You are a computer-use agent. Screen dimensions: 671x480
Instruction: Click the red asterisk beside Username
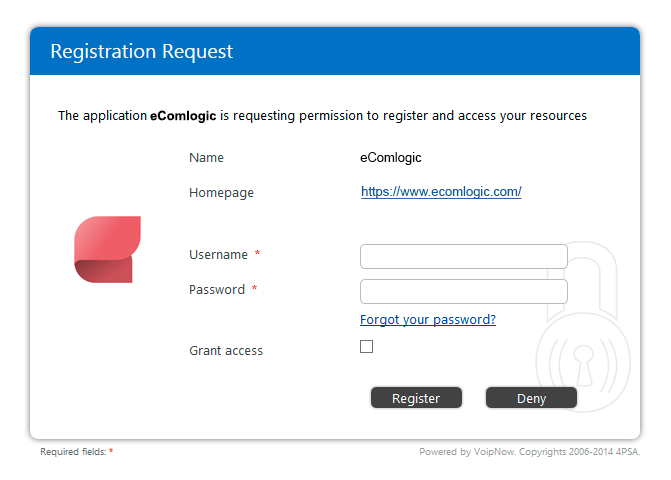coord(257,253)
